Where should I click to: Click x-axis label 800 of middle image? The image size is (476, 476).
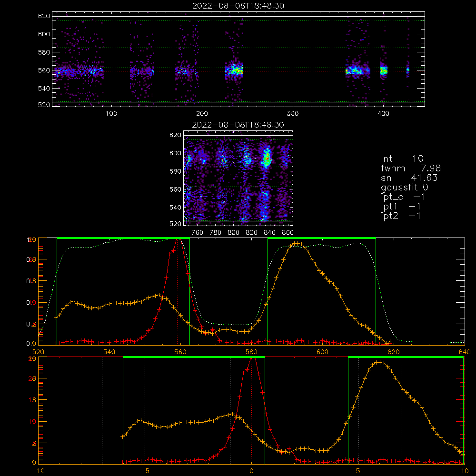click(233, 233)
